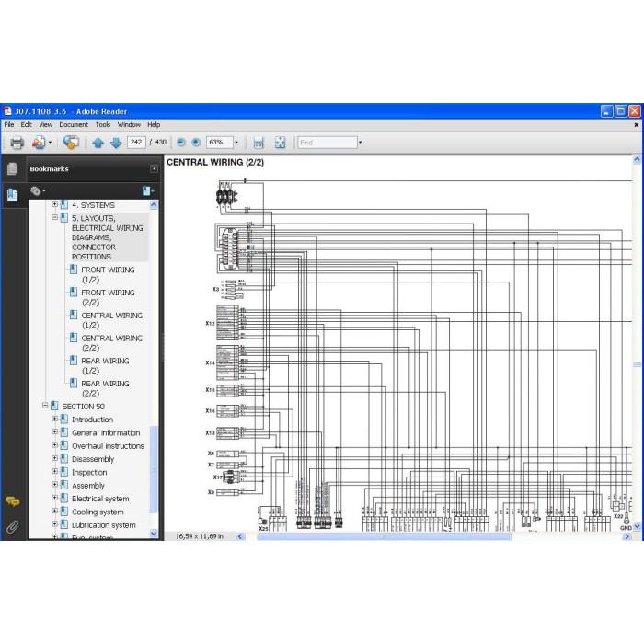Collapse the Bookmarks pane with arrow button
The height and width of the screenshot is (644, 644).
154,168
